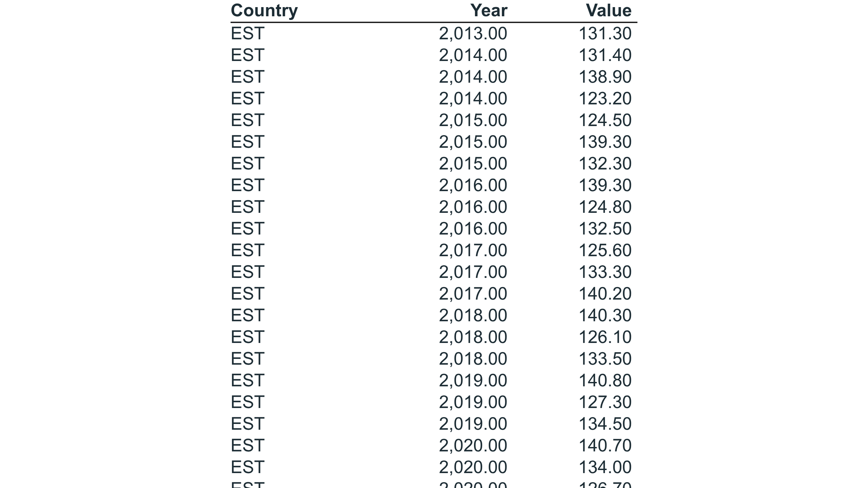This screenshot has height=488, width=868.
Task: Select the value 140.20 cell
Action: (x=605, y=294)
